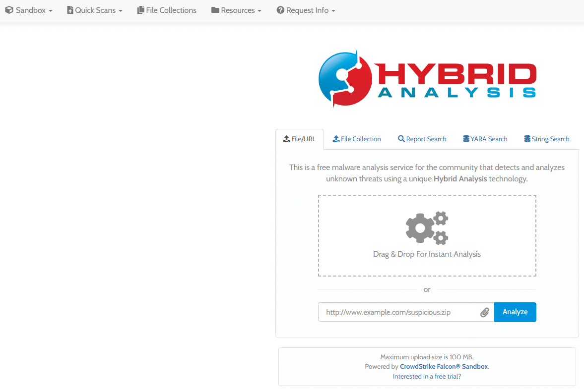Click the Quick Scans file icon
The image size is (584, 392).
70,10
